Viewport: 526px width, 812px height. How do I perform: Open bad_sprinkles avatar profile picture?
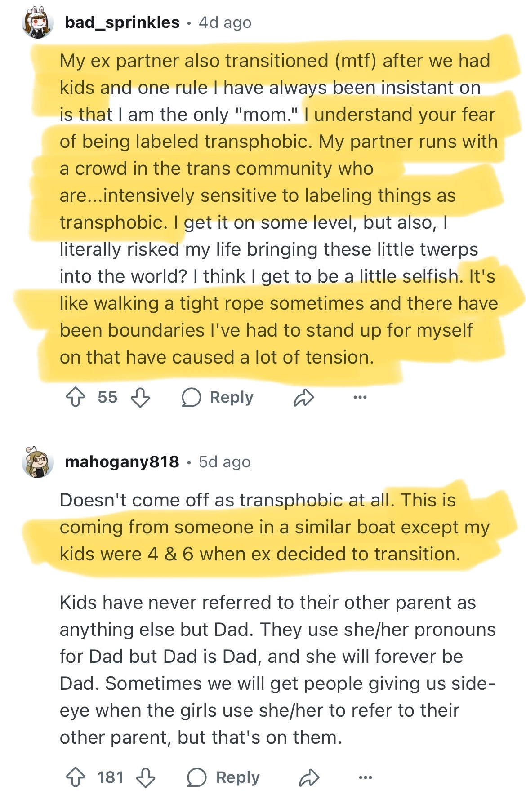tap(38, 23)
